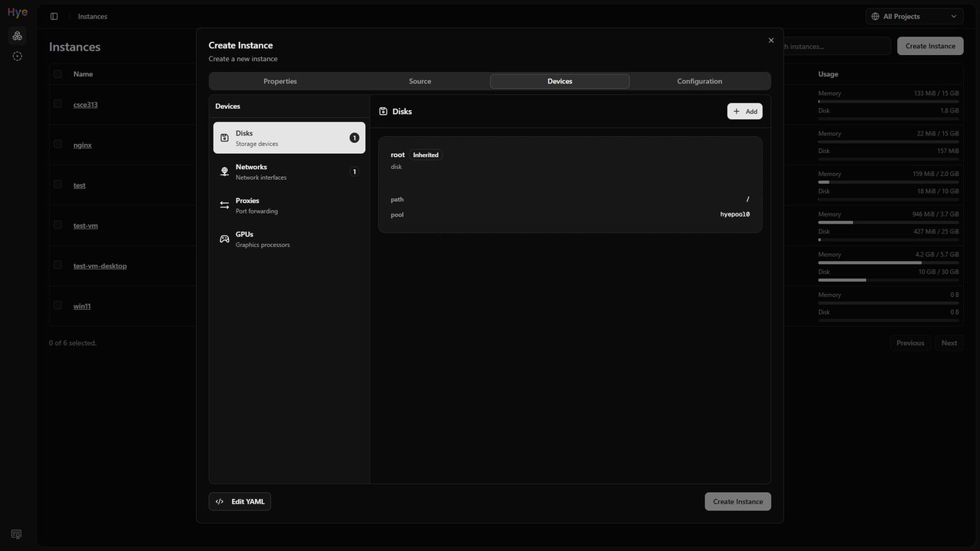Click the '0 of 6 selected.' text
The image size is (980, 551).
73,343
